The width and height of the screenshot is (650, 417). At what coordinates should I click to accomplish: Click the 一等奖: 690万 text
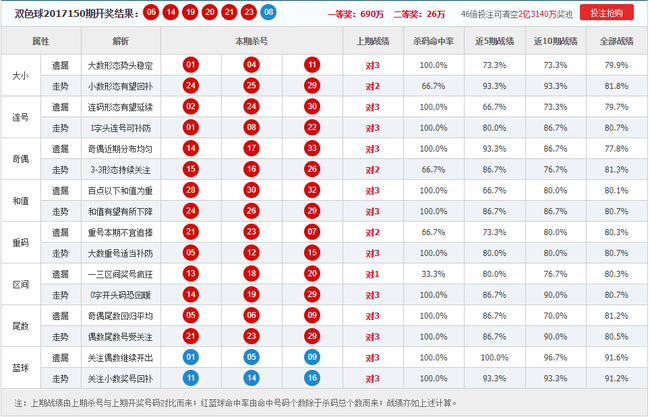(x=356, y=15)
